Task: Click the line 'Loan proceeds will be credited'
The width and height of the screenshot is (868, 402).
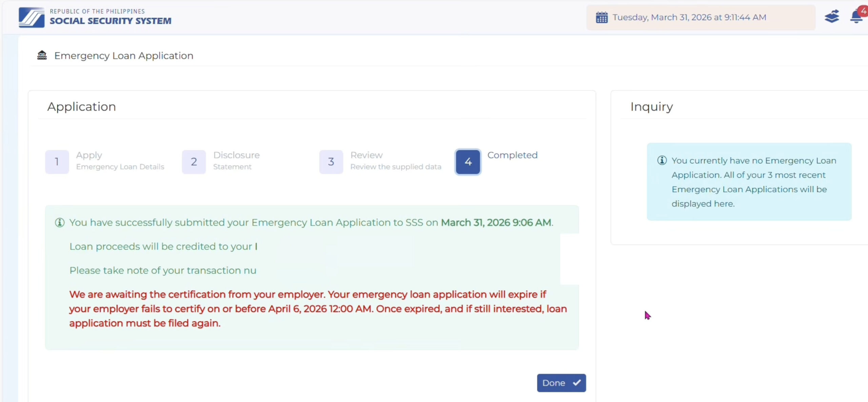Action: (163, 247)
